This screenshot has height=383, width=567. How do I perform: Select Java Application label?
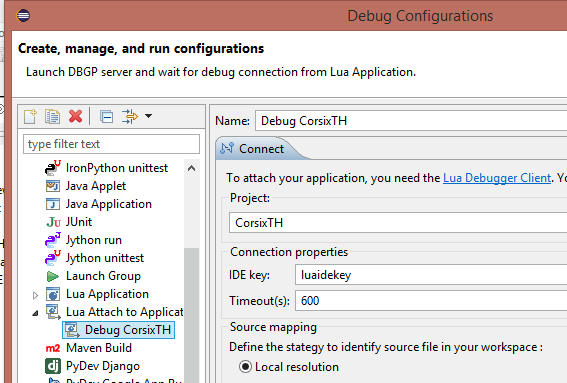pyautogui.click(x=108, y=204)
